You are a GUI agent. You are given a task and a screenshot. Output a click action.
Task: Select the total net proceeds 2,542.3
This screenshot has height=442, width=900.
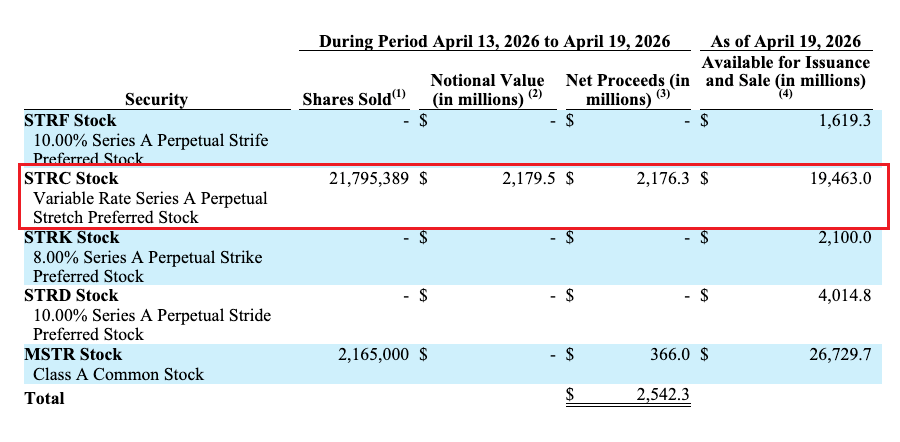click(663, 394)
